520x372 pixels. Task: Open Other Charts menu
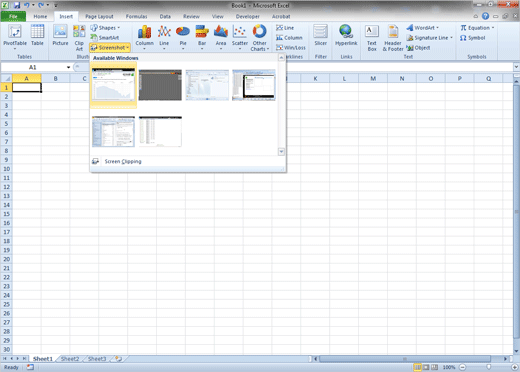pos(259,37)
